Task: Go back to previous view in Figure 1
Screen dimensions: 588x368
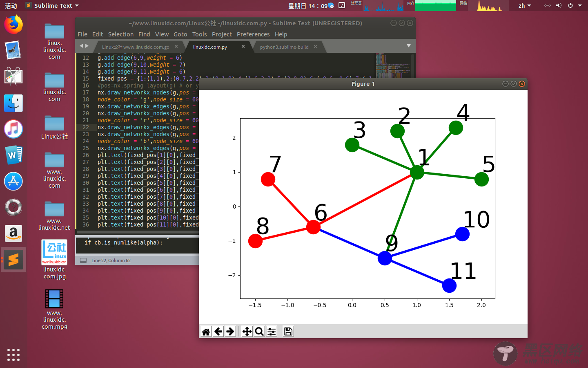Action: (218, 332)
